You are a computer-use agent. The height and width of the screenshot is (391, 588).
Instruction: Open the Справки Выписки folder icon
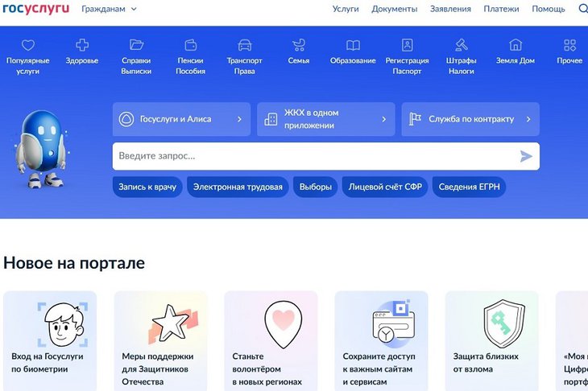pyautogui.click(x=136, y=45)
